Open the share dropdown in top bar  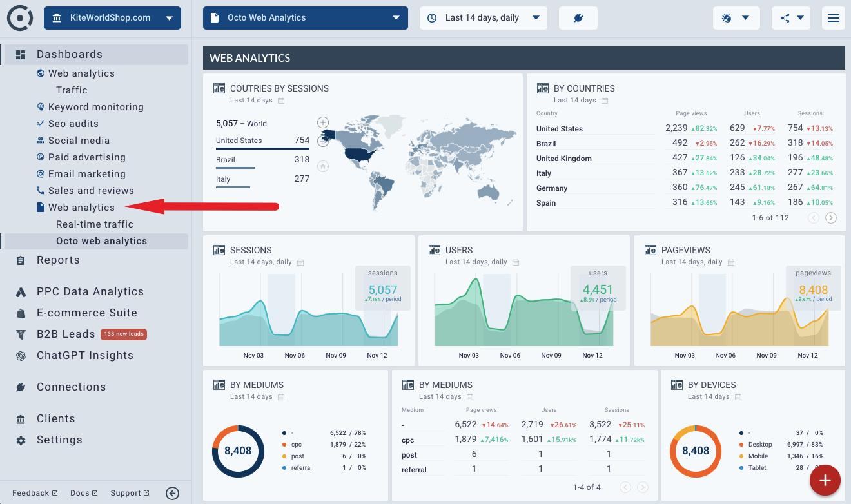(x=791, y=18)
